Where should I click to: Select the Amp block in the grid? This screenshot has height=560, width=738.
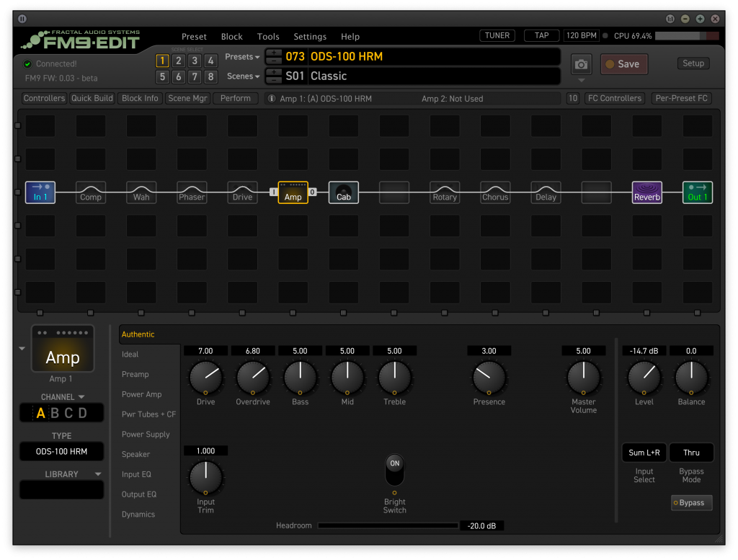(293, 192)
